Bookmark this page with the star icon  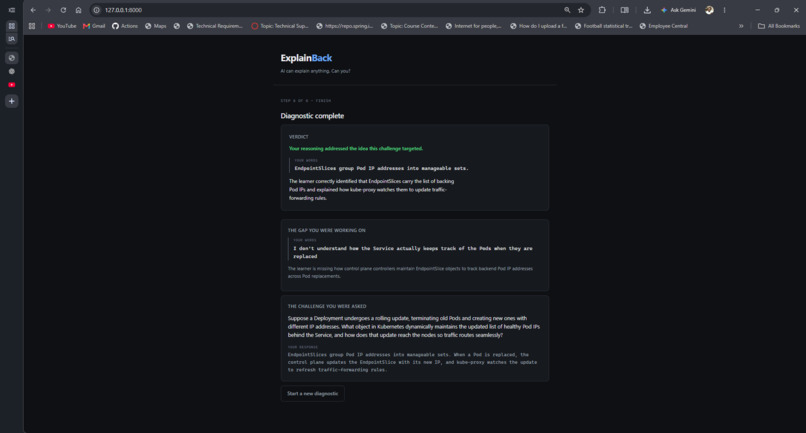click(x=581, y=10)
